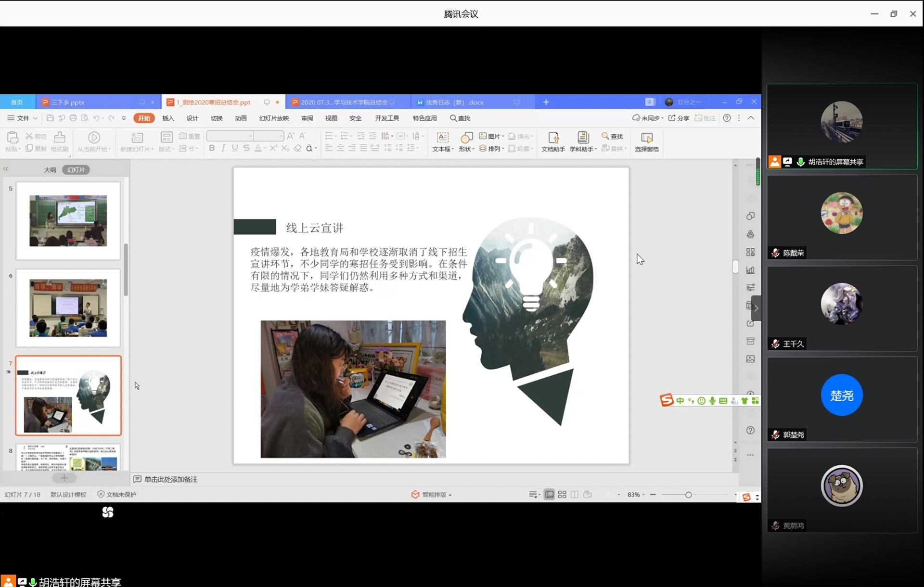This screenshot has height=587, width=924.
Task: Click the play from current slide icon
Action: point(94,138)
